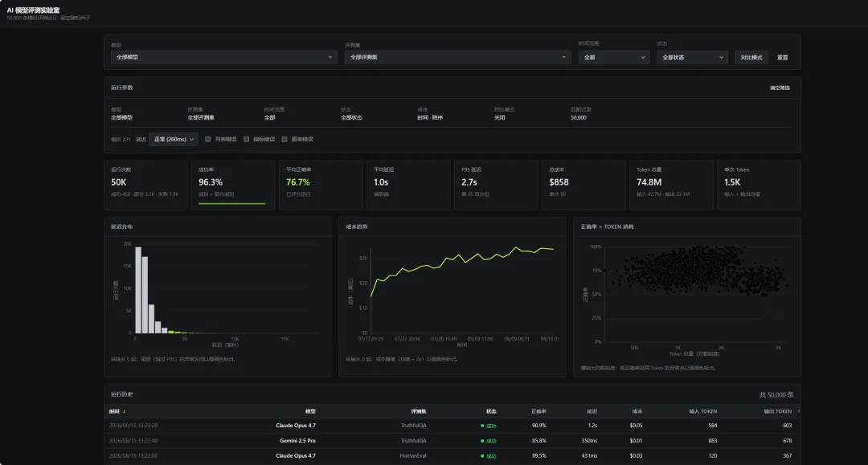This screenshot has height=465, width=868.
Task: Open the 全部 time range dropdown
Action: coord(614,57)
